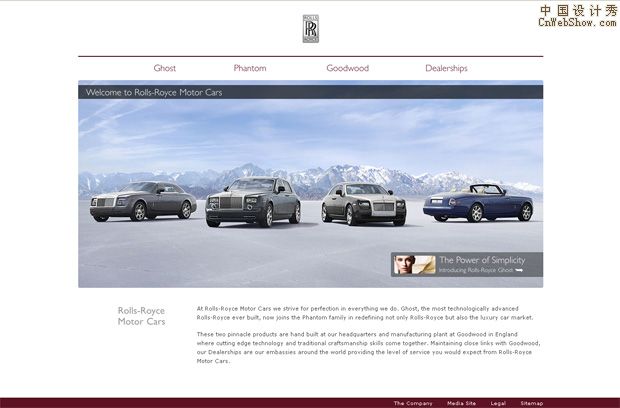This screenshot has width=620, height=408.
Task: Open the Dealerships menu item
Action: (446, 68)
